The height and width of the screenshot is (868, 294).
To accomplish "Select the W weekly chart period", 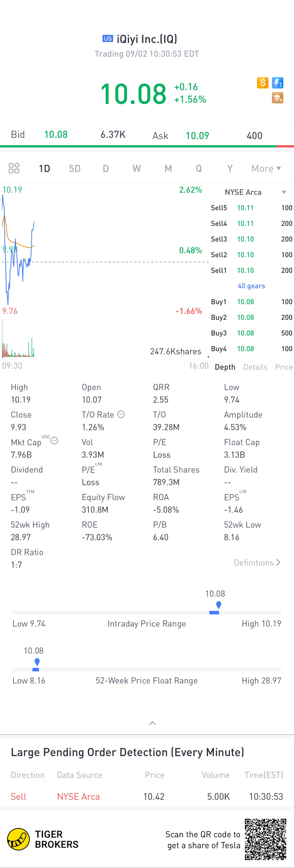I will [x=137, y=168].
